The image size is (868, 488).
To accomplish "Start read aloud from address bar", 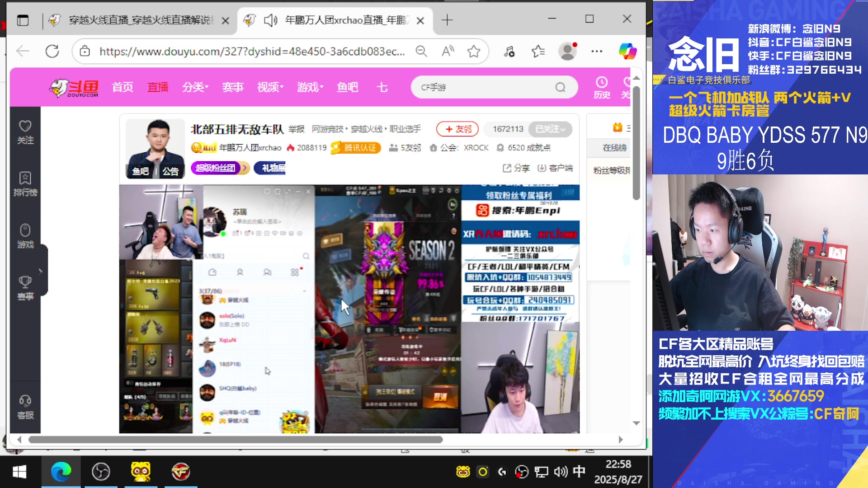I will [x=448, y=51].
